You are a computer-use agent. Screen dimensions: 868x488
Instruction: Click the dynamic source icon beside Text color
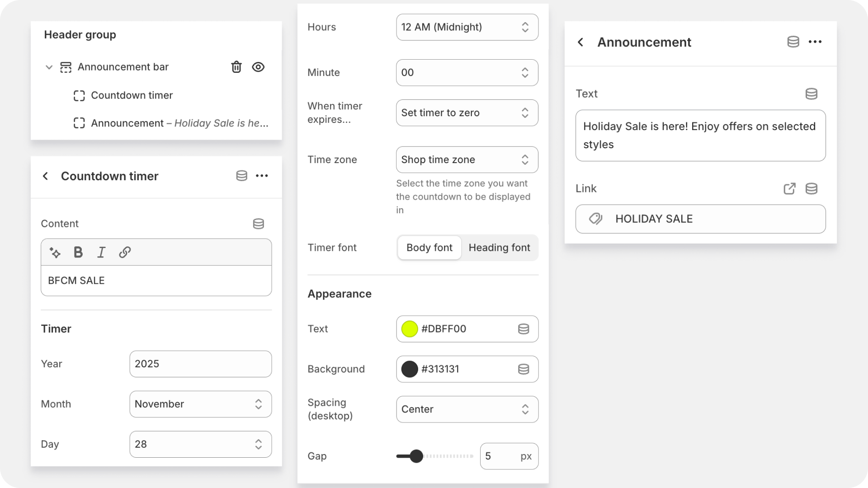524,329
